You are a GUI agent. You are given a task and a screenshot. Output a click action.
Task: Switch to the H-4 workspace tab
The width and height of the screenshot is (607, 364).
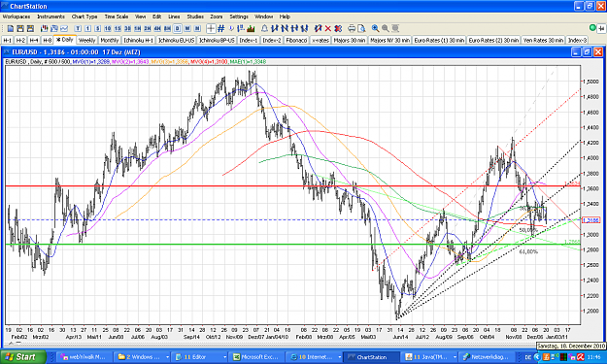[x=34, y=40]
